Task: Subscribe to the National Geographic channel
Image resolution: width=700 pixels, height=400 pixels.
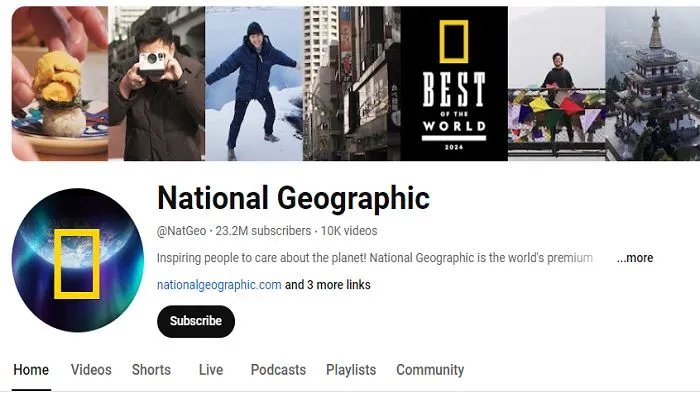Action: (x=196, y=321)
